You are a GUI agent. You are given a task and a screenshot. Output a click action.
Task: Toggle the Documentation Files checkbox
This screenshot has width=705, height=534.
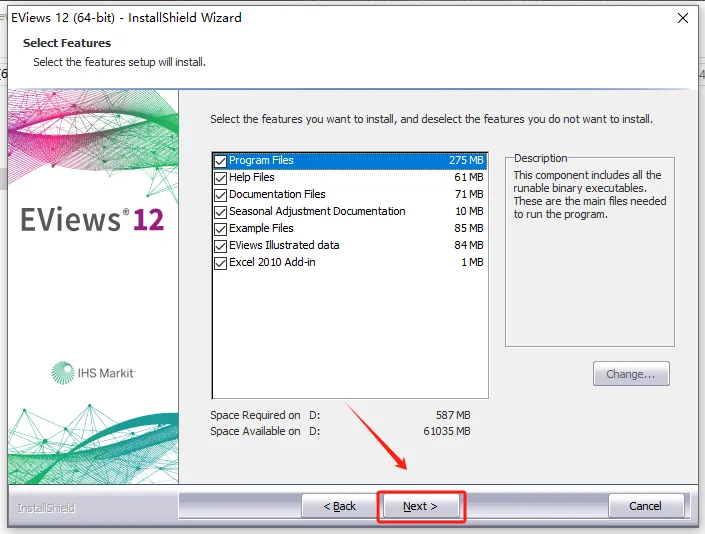point(220,195)
